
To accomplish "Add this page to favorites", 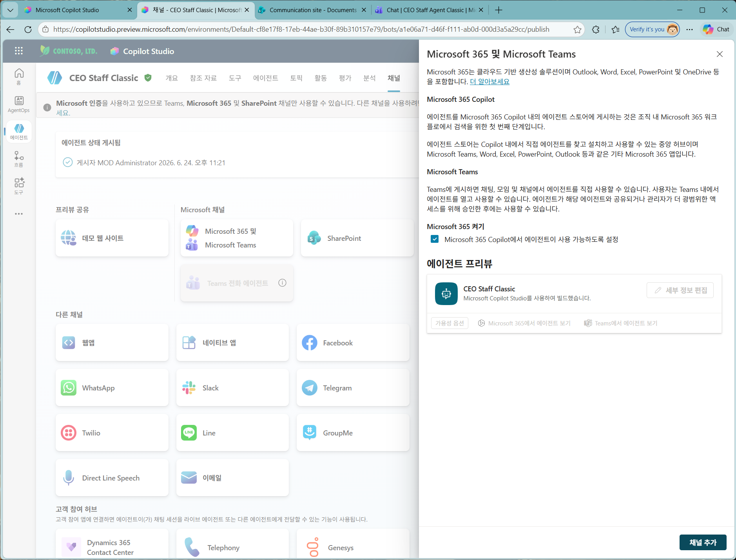I will tap(577, 29).
